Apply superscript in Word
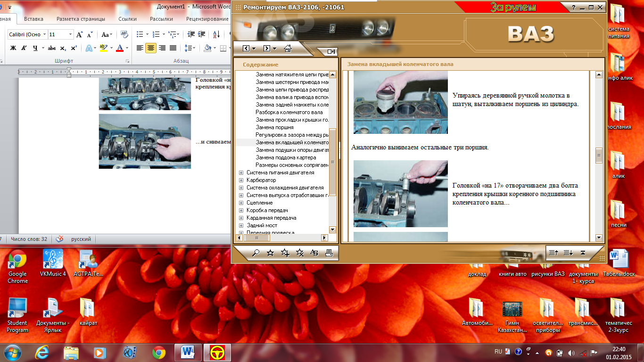Viewport: 644px width, 362px height. (x=74, y=48)
